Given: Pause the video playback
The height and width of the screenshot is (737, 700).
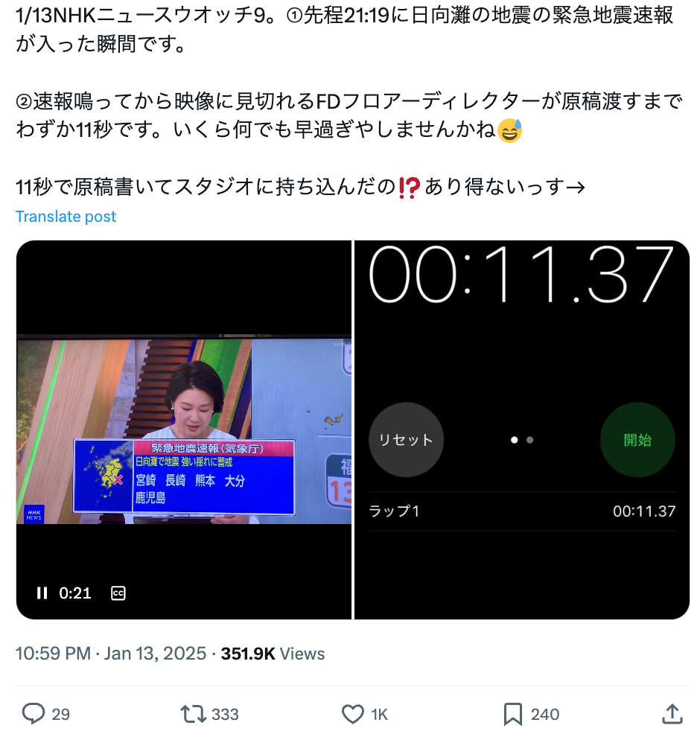Looking at the screenshot, I should click(x=42, y=593).
